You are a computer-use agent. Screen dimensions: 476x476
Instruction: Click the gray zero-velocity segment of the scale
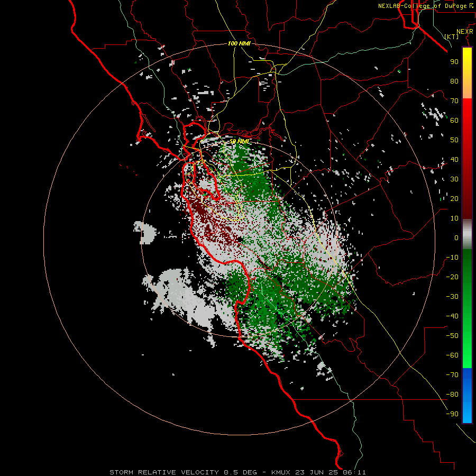467,234
